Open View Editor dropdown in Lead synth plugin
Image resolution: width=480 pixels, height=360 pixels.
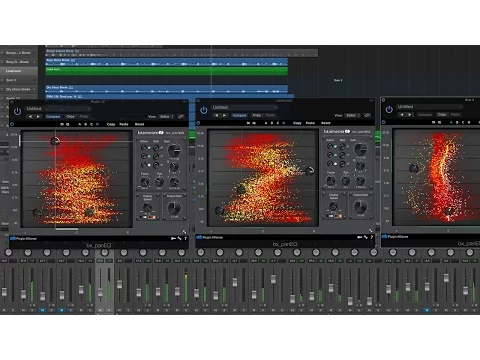(x=353, y=115)
